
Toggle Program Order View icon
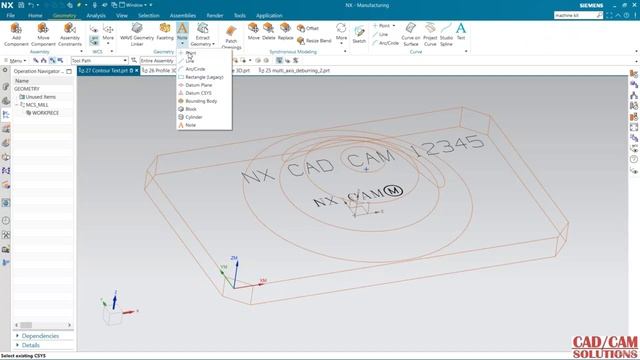pos(36,60)
